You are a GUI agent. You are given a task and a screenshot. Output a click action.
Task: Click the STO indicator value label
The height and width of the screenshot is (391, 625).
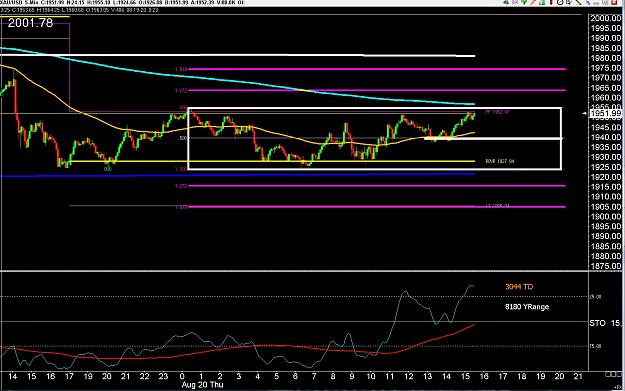(x=605, y=323)
